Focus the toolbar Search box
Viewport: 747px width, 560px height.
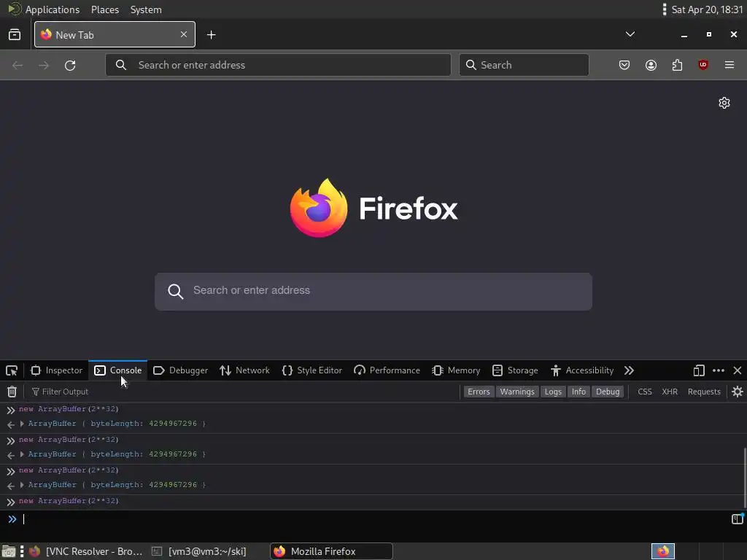pyautogui.click(x=524, y=65)
